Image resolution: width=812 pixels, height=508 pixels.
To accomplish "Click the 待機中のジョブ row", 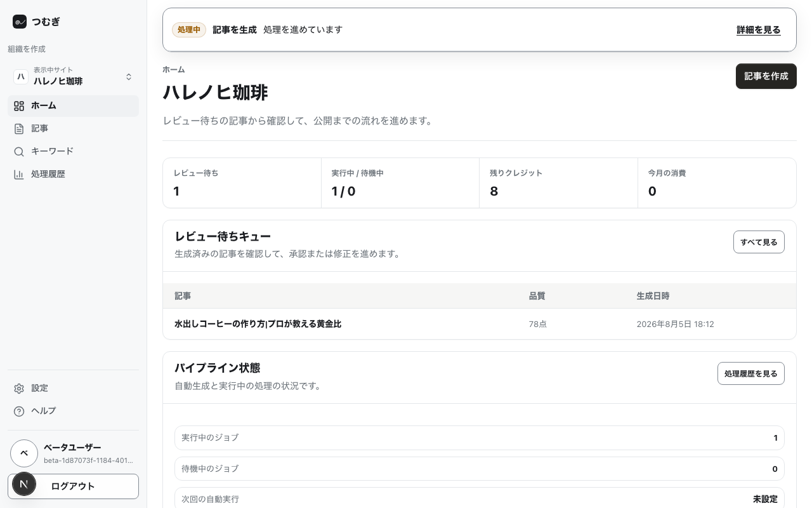I will (480, 469).
